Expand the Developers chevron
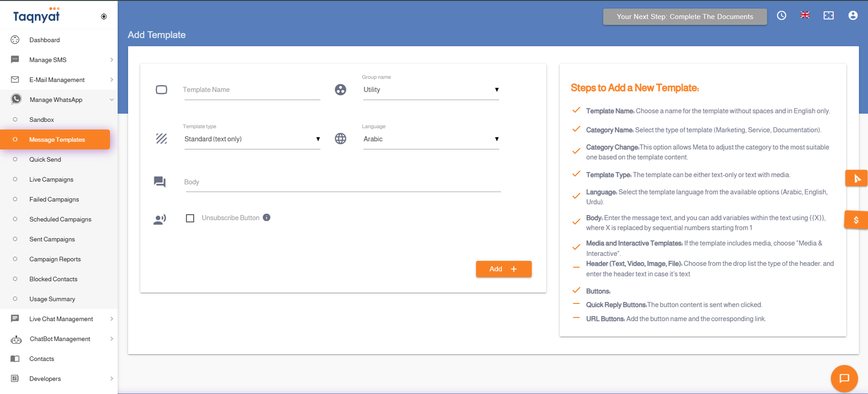 click(111, 379)
